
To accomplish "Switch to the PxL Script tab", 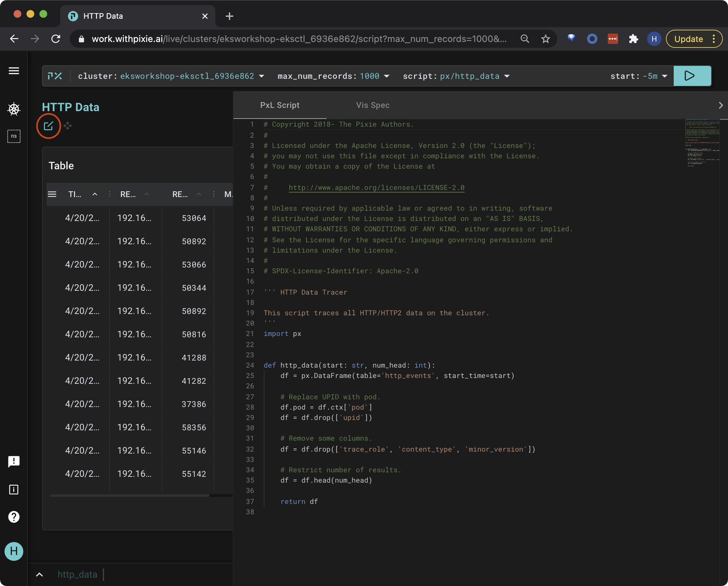I will [x=280, y=105].
